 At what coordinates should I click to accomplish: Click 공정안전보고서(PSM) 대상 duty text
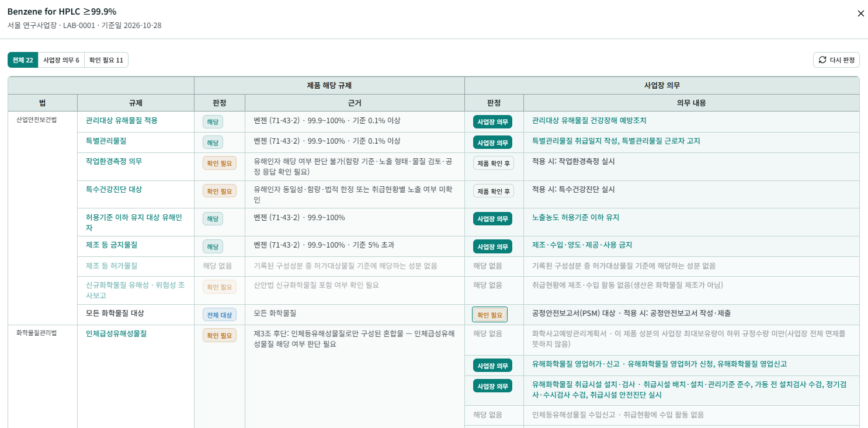click(631, 313)
